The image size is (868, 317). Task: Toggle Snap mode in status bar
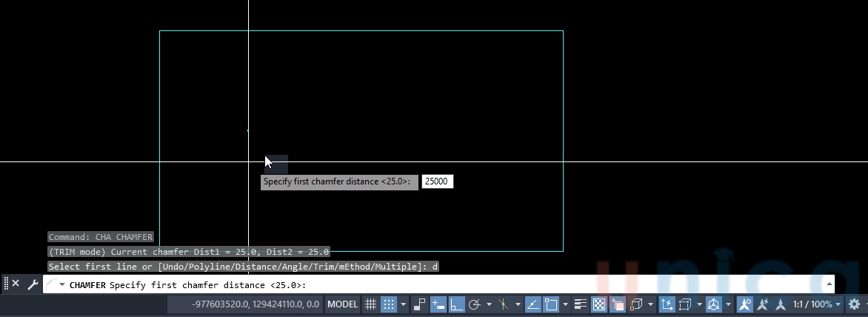[389, 304]
